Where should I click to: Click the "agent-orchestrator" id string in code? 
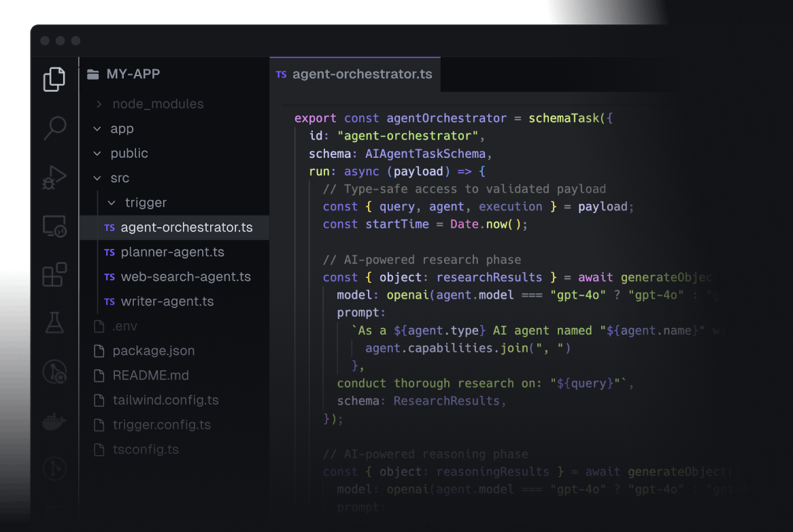[x=407, y=136]
